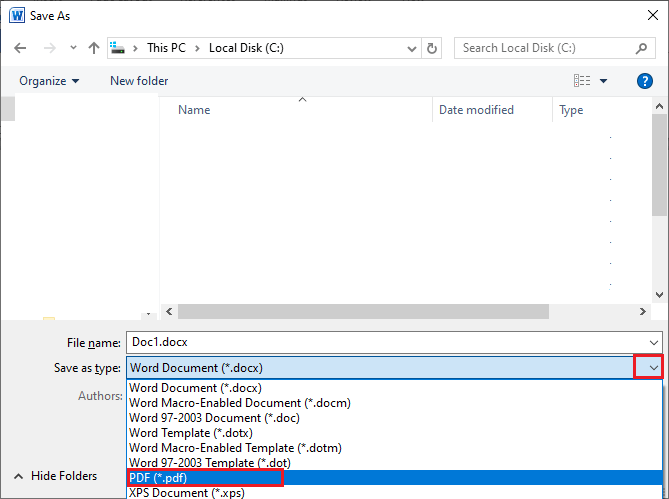The width and height of the screenshot is (669, 499).
Task: Click the vertical scrollbar thumb
Action: pos(659,165)
